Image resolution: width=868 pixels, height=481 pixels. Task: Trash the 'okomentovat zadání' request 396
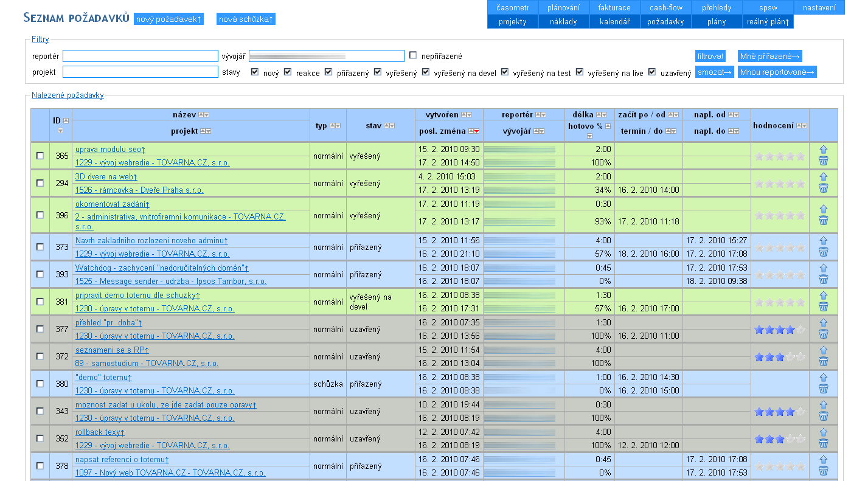tap(824, 221)
